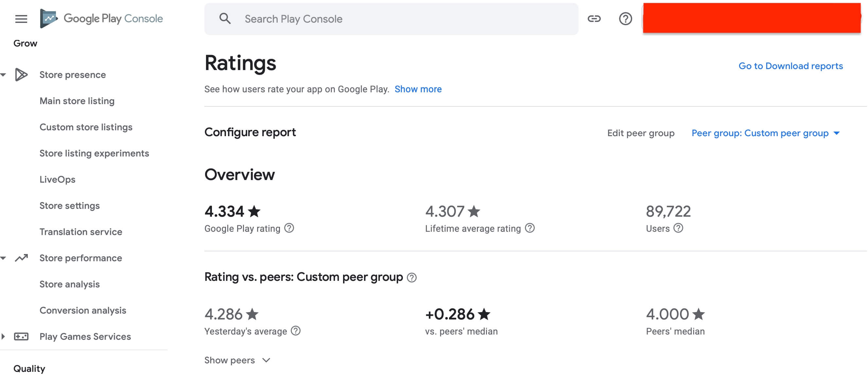This screenshot has height=381, width=868.
Task: Open Store settings
Action: tap(69, 206)
